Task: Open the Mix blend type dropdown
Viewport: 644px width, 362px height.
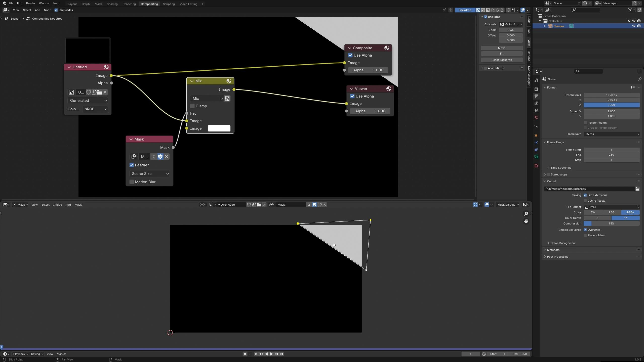Action: pos(207,99)
